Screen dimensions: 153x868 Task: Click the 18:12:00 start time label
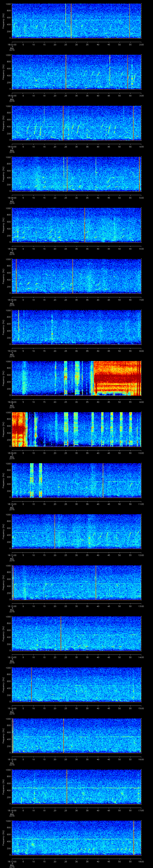tap(12, 606)
